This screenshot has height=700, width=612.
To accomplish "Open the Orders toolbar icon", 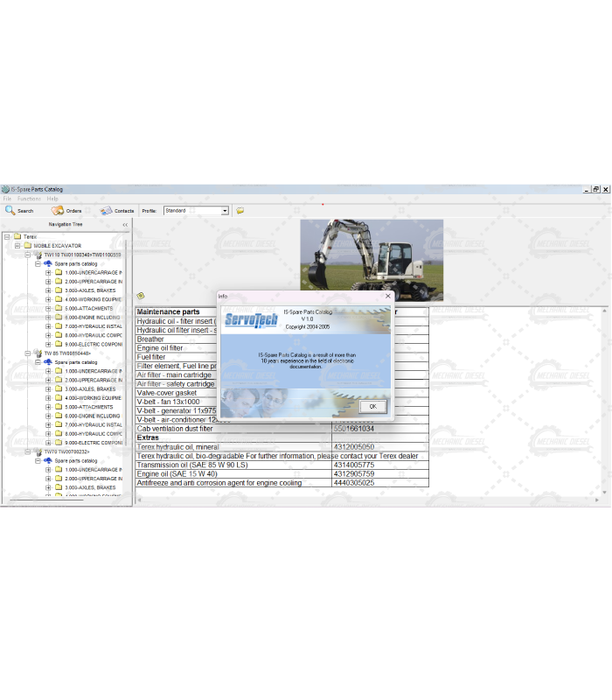I will [58, 210].
